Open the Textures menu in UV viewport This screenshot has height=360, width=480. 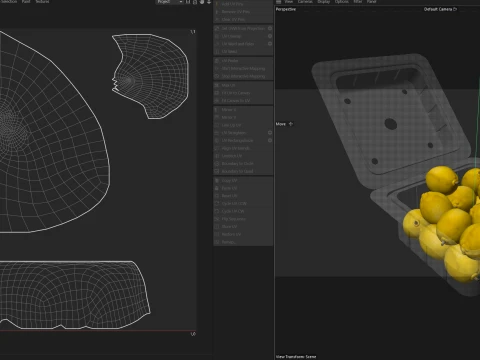click(x=42, y=2)
